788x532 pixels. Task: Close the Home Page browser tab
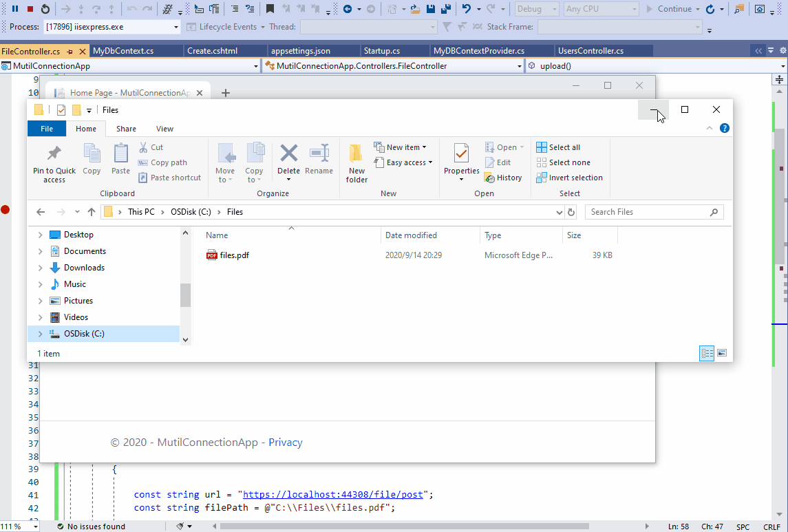[x=200, y=93]
